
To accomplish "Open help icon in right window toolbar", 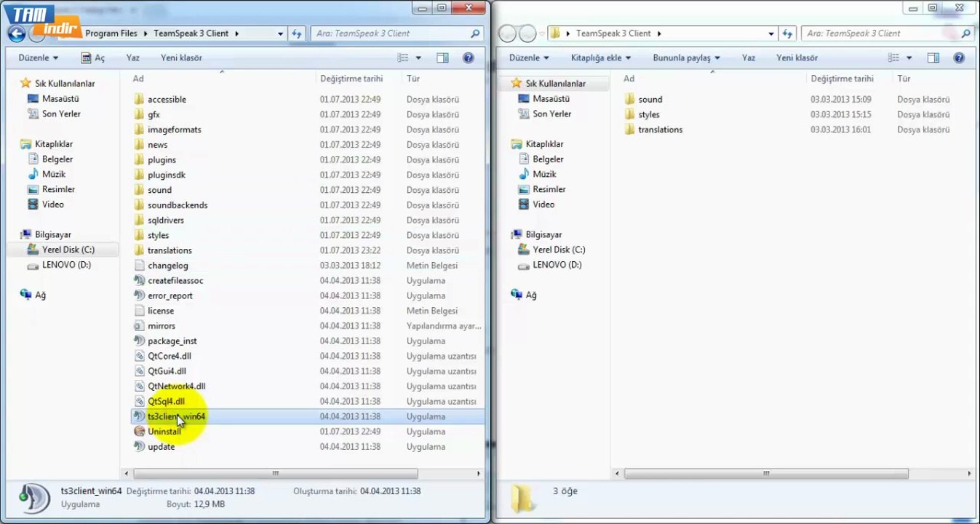I will coord(960,57).
